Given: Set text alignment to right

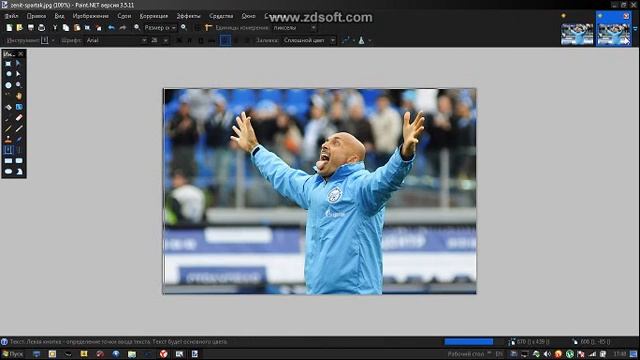Looking at the screenshot, I should coord(247,40).
